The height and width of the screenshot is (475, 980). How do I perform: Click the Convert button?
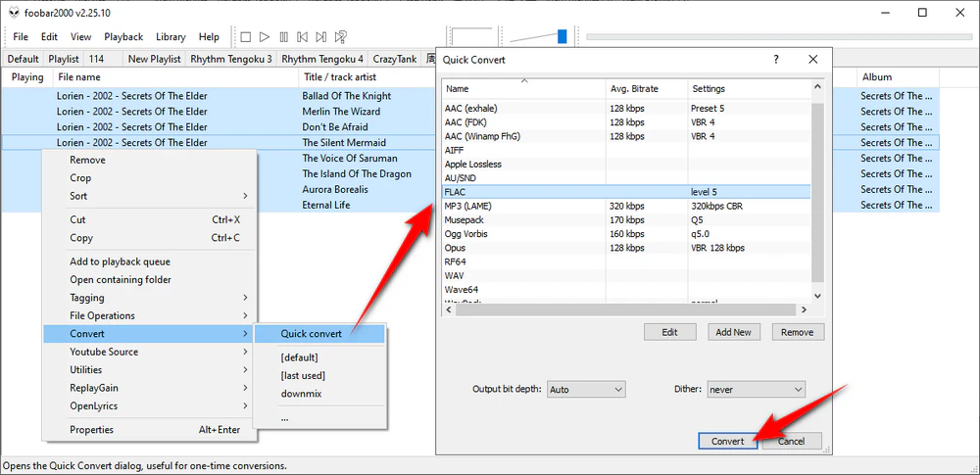pyautogui.click(x=727, y=442)
